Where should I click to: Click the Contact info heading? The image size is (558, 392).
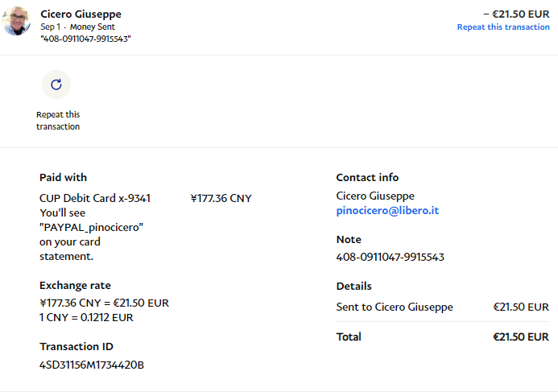click(367, 177)
